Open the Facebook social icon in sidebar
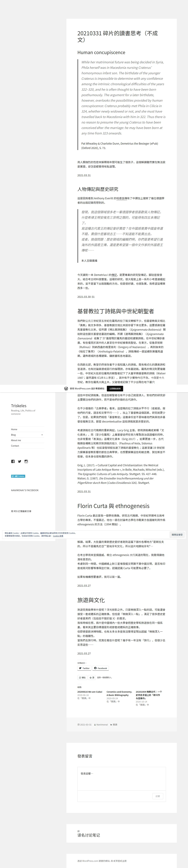Image resolution: width=188 pixels, height=868 pixels. [x=13, y=461]
